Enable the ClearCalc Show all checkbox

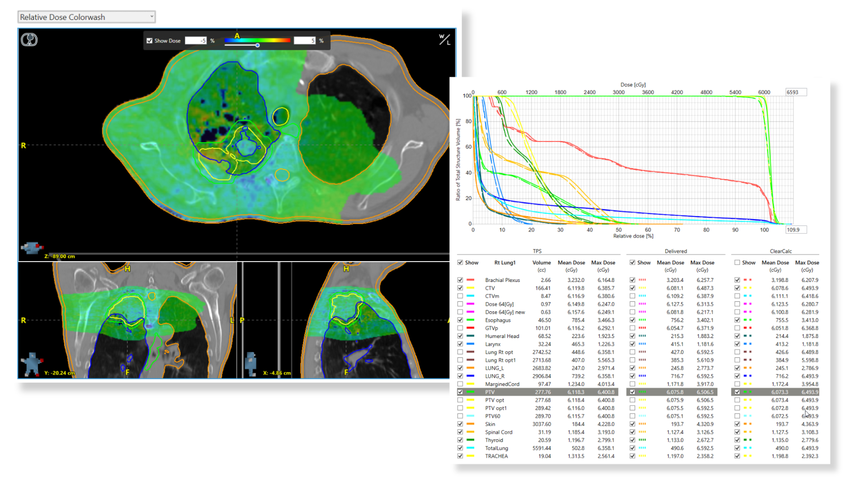[737, 263]
